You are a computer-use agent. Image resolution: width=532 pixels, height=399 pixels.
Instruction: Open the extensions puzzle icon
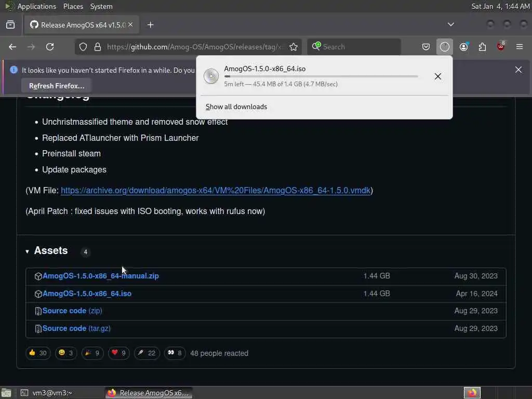(x=482, y=47)
